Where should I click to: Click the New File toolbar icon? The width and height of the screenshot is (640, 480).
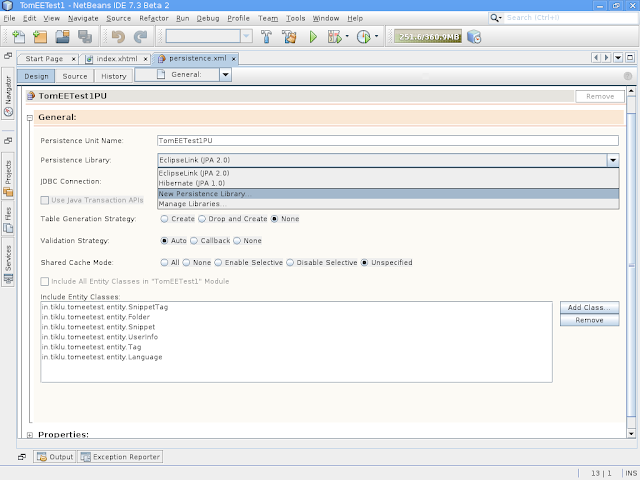pos(19,37)
